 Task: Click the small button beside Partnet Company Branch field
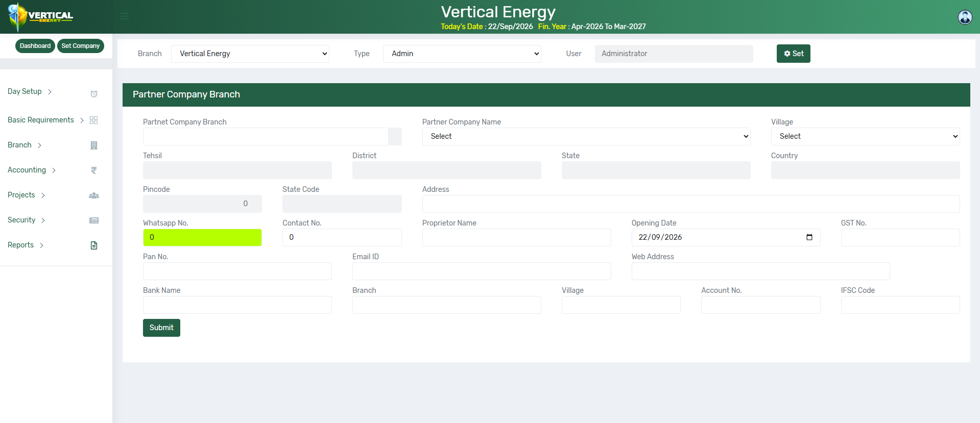[395, 136]
